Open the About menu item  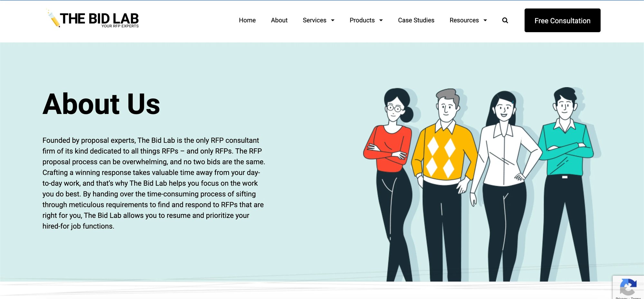(x=279, y=20)
